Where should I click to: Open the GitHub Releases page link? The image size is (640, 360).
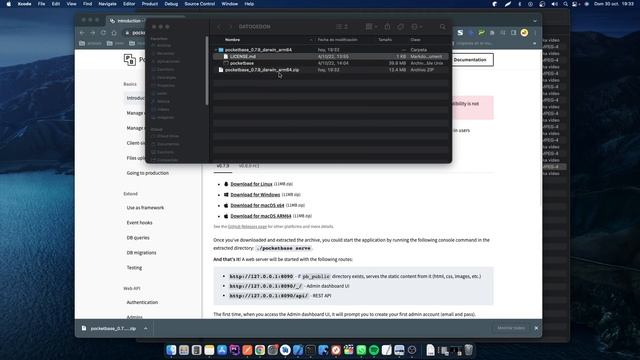(x=247, y=227)
